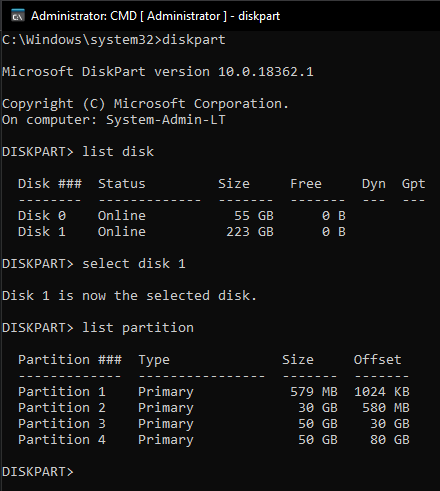Click the 223 GB size value
This screenshot has width=440, height=491.
coord(250,232)
